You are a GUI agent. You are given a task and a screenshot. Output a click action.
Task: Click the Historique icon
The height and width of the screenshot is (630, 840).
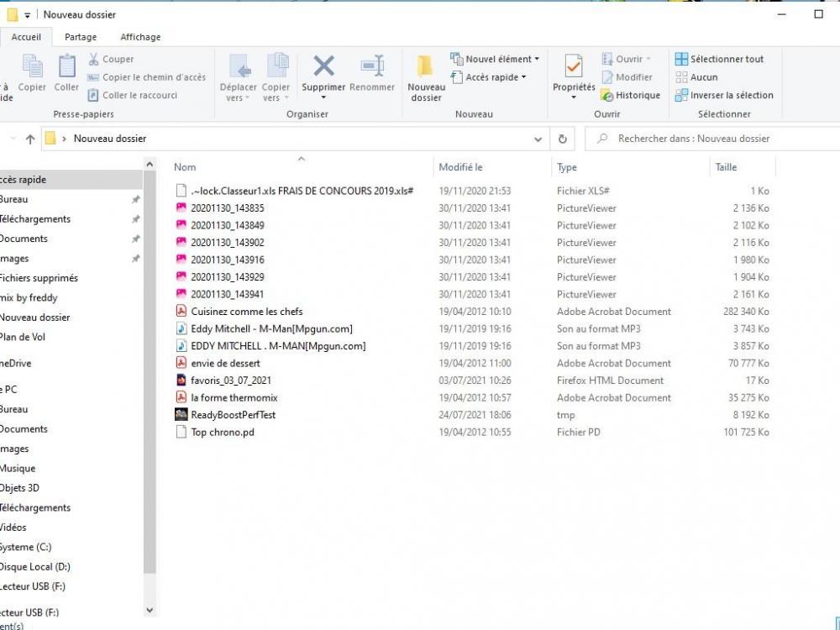[x=630, y=96]
